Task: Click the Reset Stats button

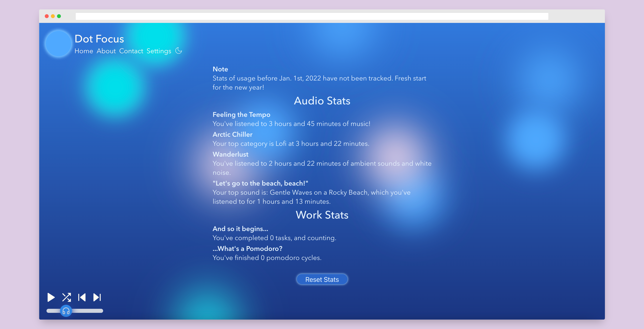Action: (x=322, y=279)
